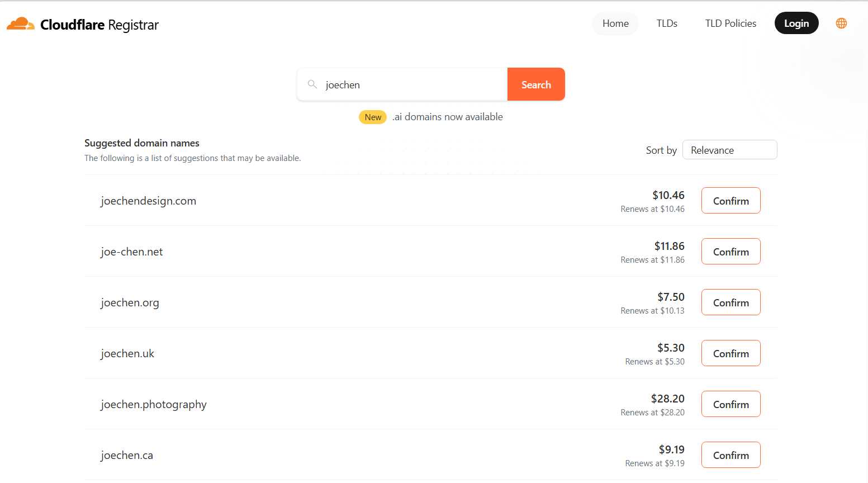Focus the domain search field containing joechen

pos(402,84)
